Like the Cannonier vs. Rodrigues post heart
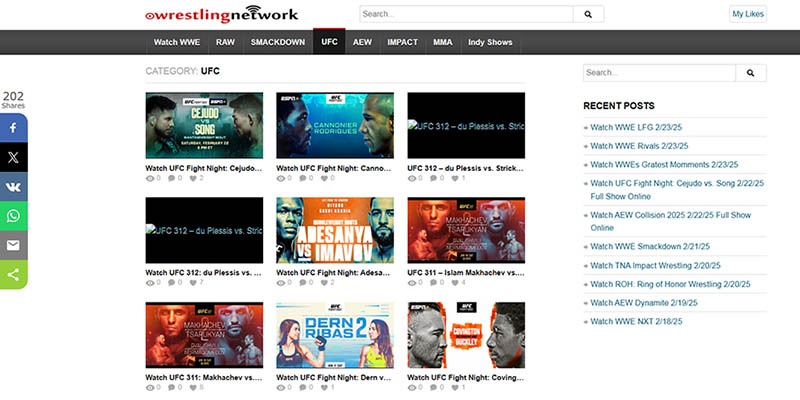Viewport: 800px width, 400px height. (324, 178)
